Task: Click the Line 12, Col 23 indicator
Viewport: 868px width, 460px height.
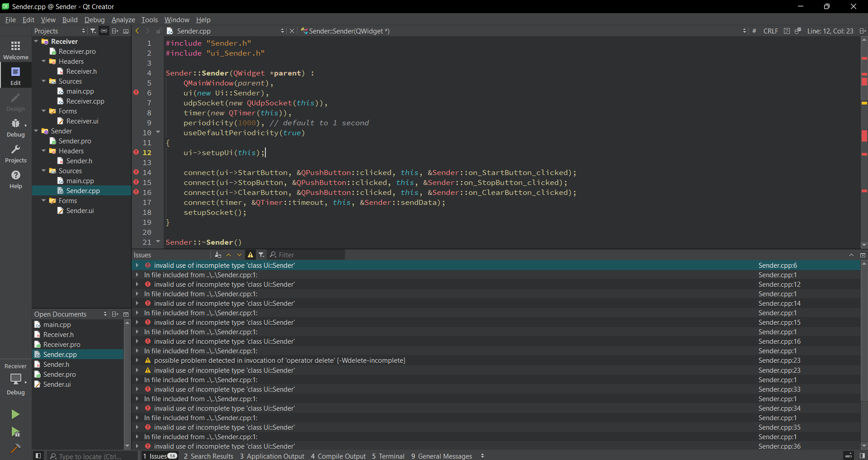Action: click(830, 31)
